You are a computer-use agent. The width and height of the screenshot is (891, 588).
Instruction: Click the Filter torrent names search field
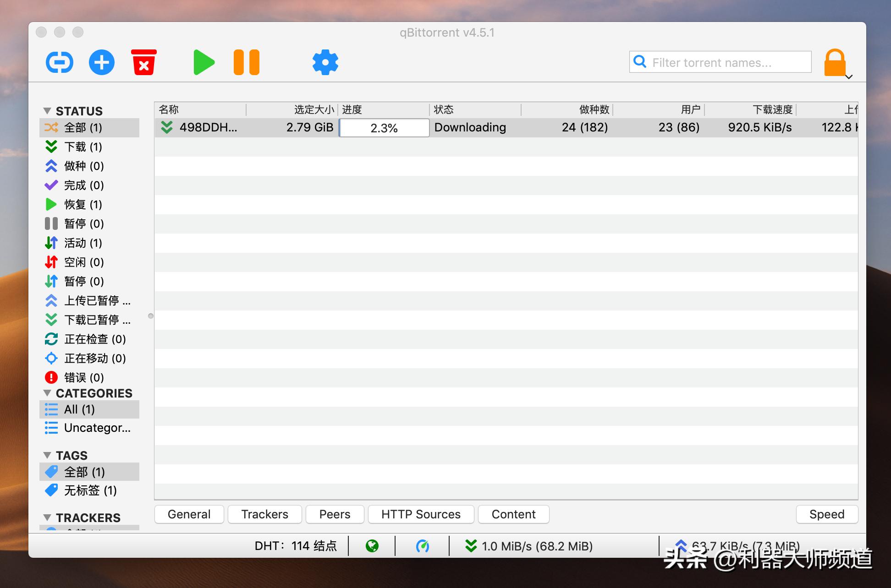pyautogui.click(x=720, y=62)
